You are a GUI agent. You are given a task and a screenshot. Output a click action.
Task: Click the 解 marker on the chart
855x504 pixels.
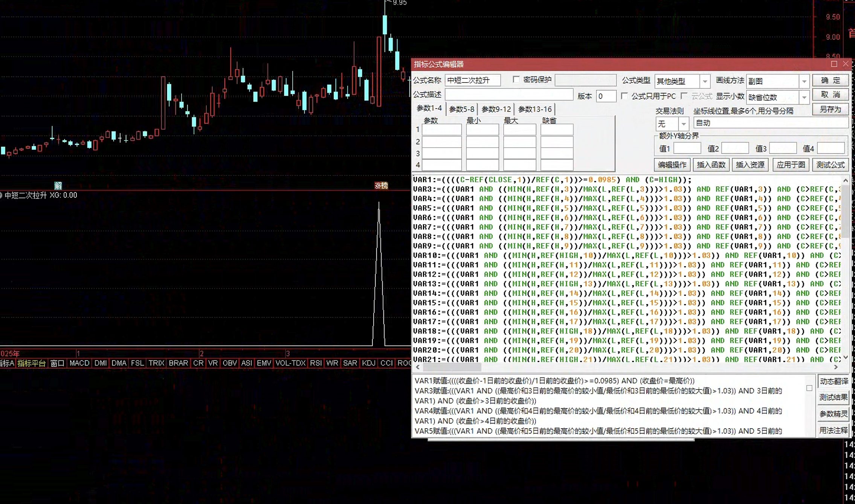click(x=58, y=185)
